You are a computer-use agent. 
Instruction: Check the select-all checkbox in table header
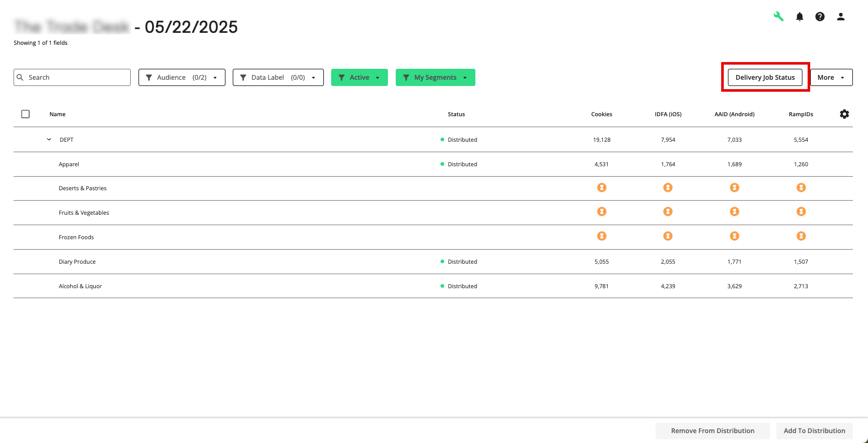(x=26, y=114)
